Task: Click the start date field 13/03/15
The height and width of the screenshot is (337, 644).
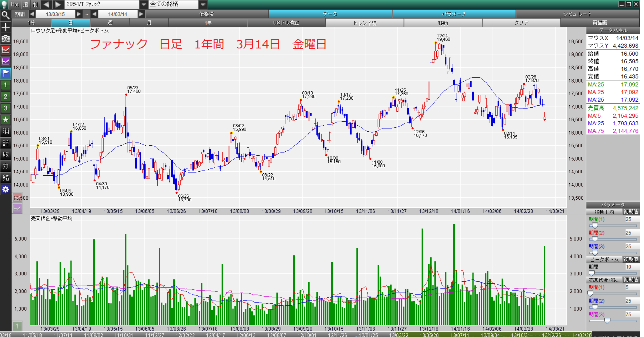Action: click(55, 14)
